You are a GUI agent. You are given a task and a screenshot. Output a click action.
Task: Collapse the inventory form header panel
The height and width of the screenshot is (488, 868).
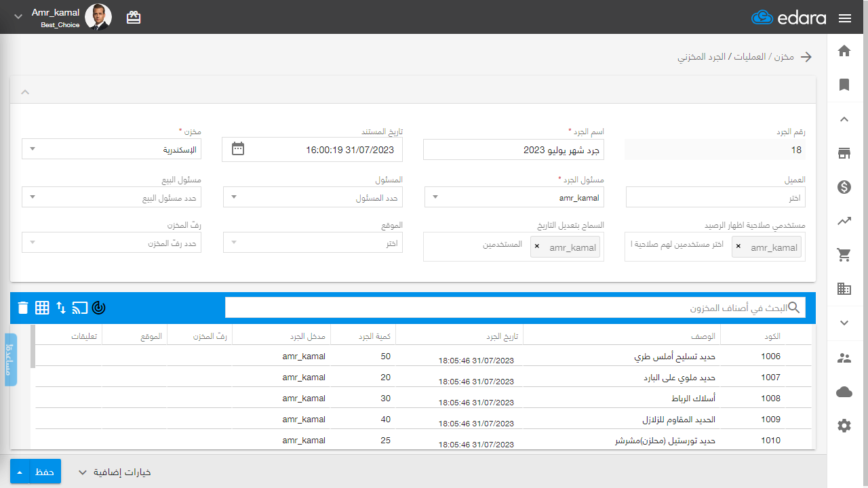point(25,91)
